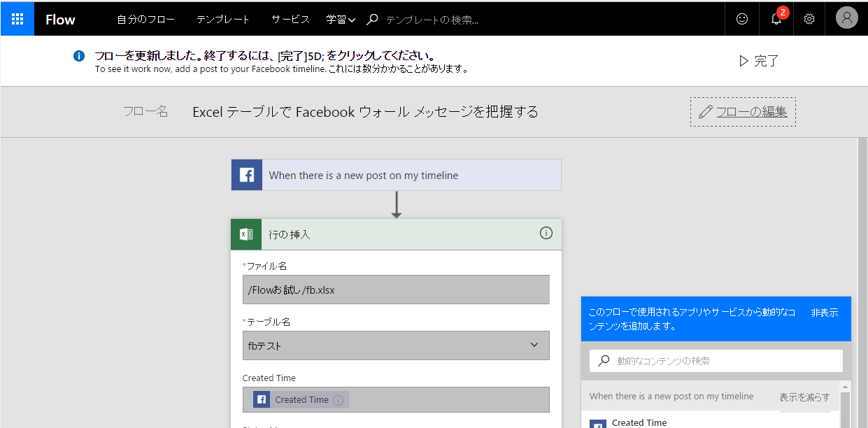The height and width of the screenshot is (428, 868).
Task: Select the Facebook trigger card icon
Action: click(x=247, y=175)
